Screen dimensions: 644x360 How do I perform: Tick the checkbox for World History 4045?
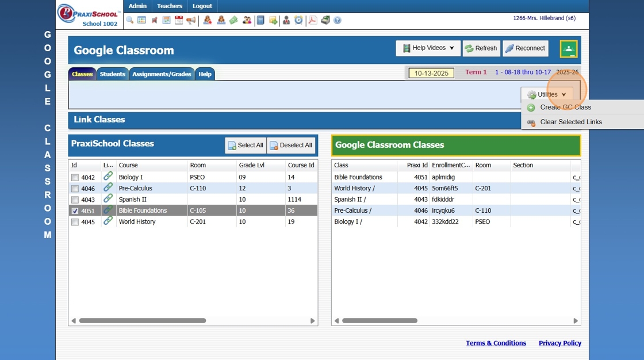[x=75, y=222]
